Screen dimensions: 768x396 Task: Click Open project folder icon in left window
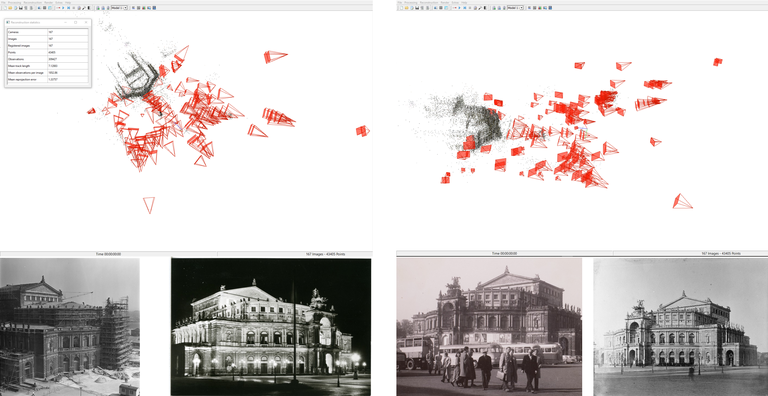point(10,8)
